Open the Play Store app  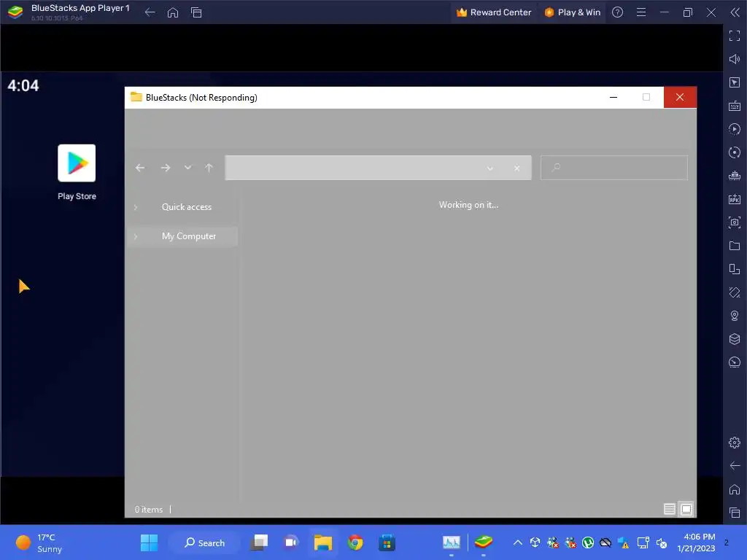77,172
